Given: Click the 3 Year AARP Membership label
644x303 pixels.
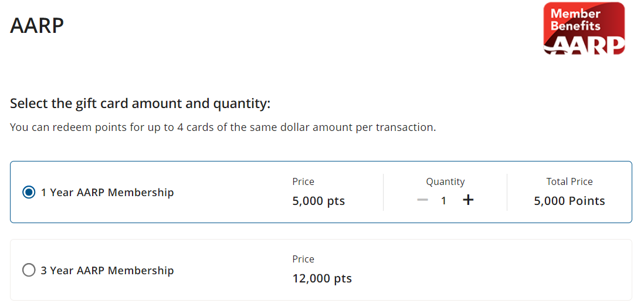Looking at the screenshot, I should coord(107,270).
